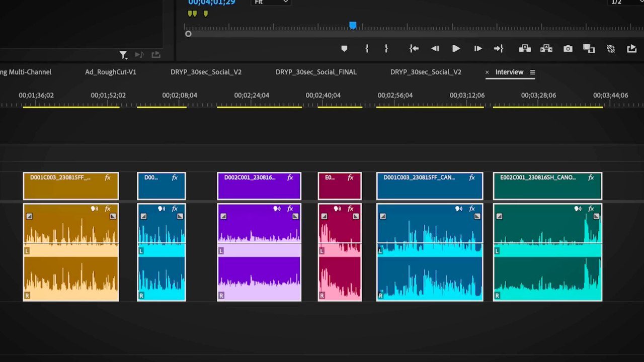
Task: Switch to the DRYP_30sec_Social_FINAL tab
Action: pos(316,72)
